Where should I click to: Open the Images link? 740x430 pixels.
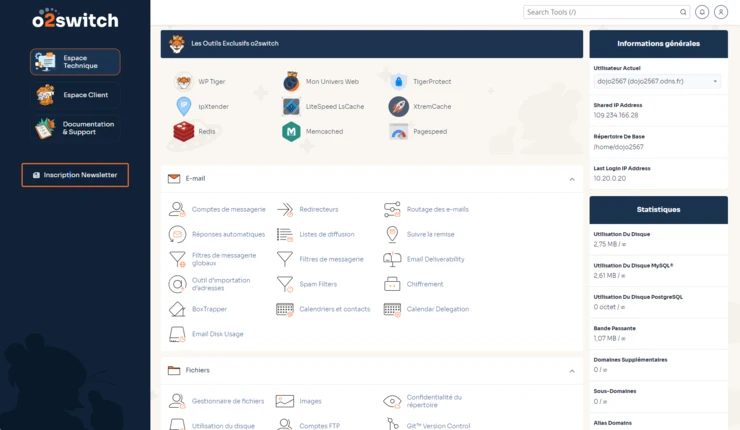pyautogui.click(x=310, y=401)
